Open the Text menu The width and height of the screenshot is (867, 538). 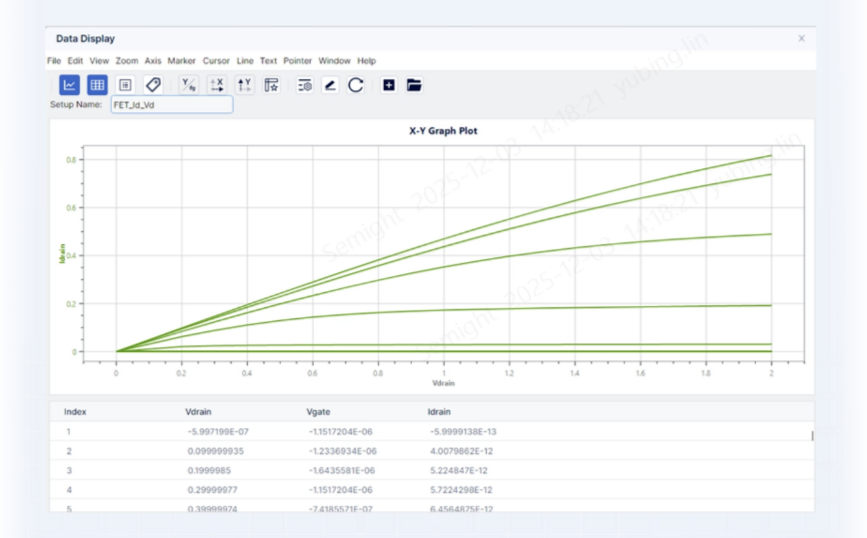tap(268, 61)
